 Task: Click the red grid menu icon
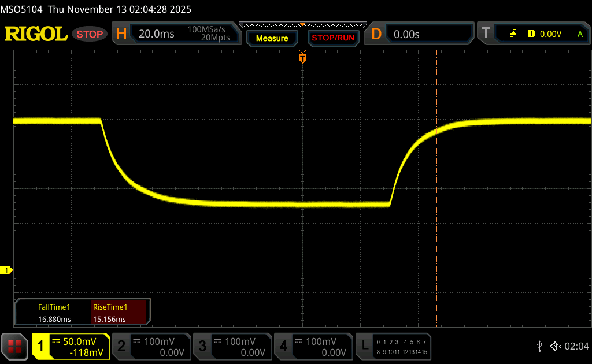[14, 346]
